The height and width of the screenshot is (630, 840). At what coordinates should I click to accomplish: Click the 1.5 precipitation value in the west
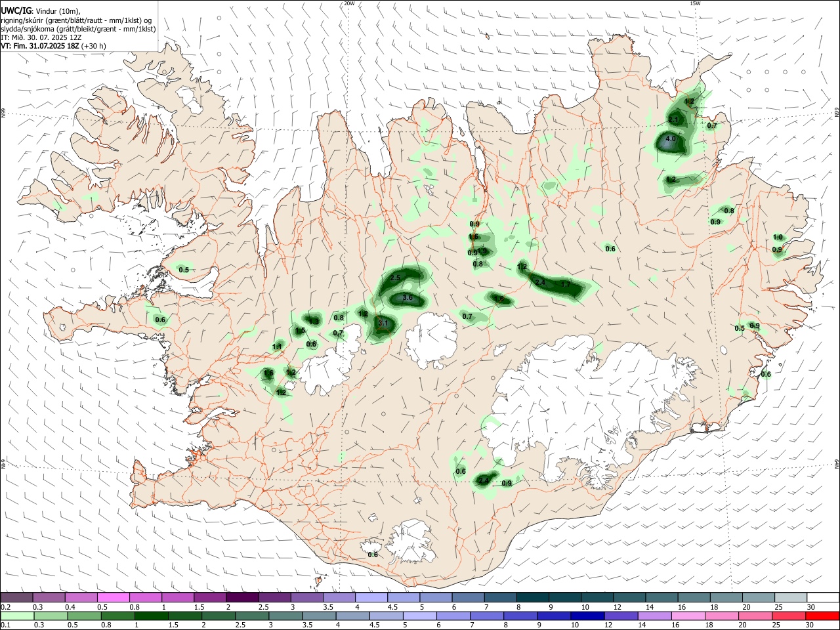click(x=300, y=331)
